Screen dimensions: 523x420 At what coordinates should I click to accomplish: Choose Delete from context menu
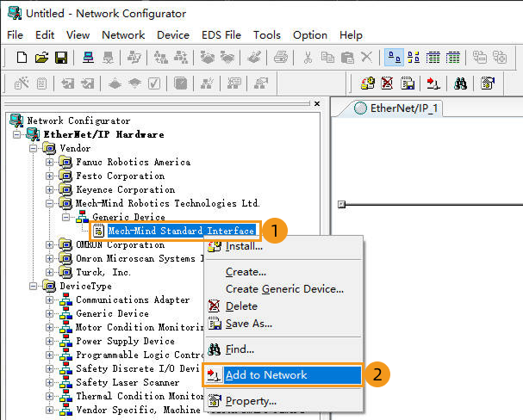point(283,306)
